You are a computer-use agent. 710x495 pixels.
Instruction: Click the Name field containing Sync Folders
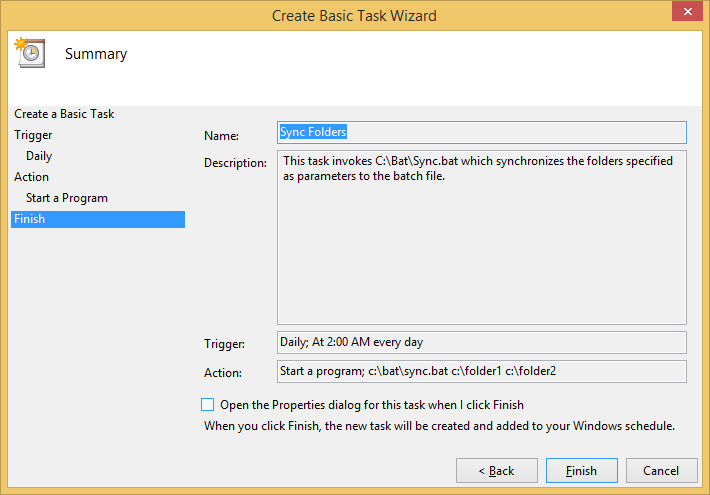point(482,132)
